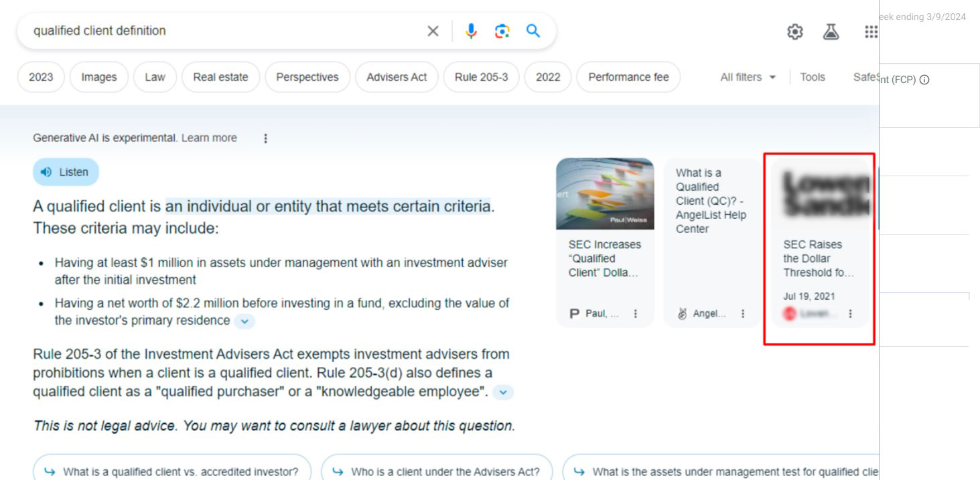Viewport: 980px width, 480px height.
Task: Open Search Labs flask icon
Action: point(831,31)
